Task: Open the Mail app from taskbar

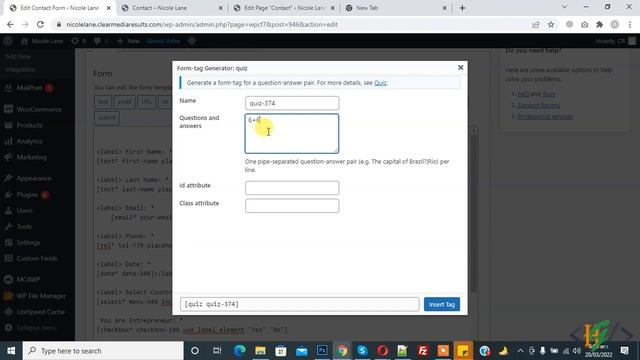Action: (301, 351)
